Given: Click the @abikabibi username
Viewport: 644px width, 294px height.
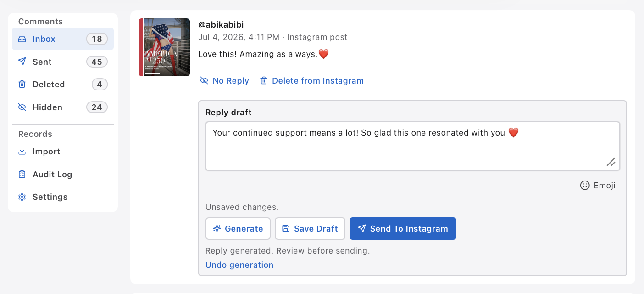Looking at the screenshot, I should 221,24.
